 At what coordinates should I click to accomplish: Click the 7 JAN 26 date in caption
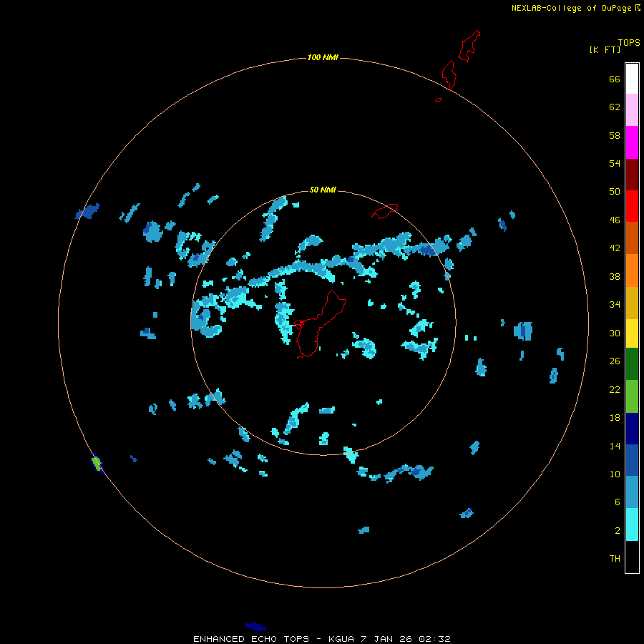point(386,639)
